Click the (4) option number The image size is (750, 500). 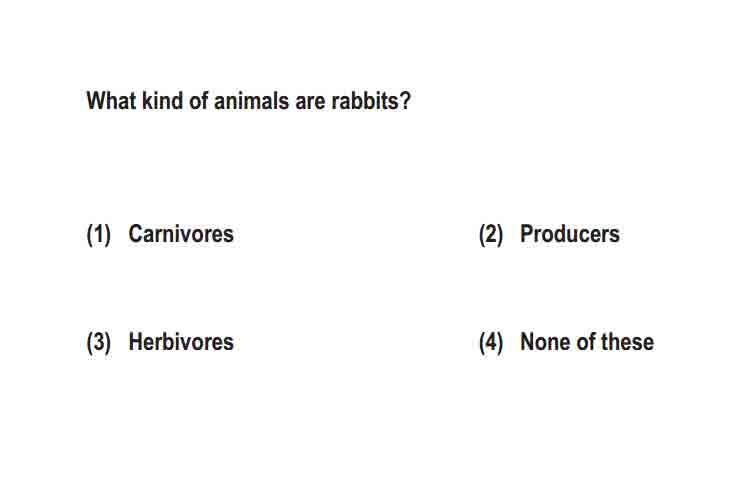tap(491, 343)
